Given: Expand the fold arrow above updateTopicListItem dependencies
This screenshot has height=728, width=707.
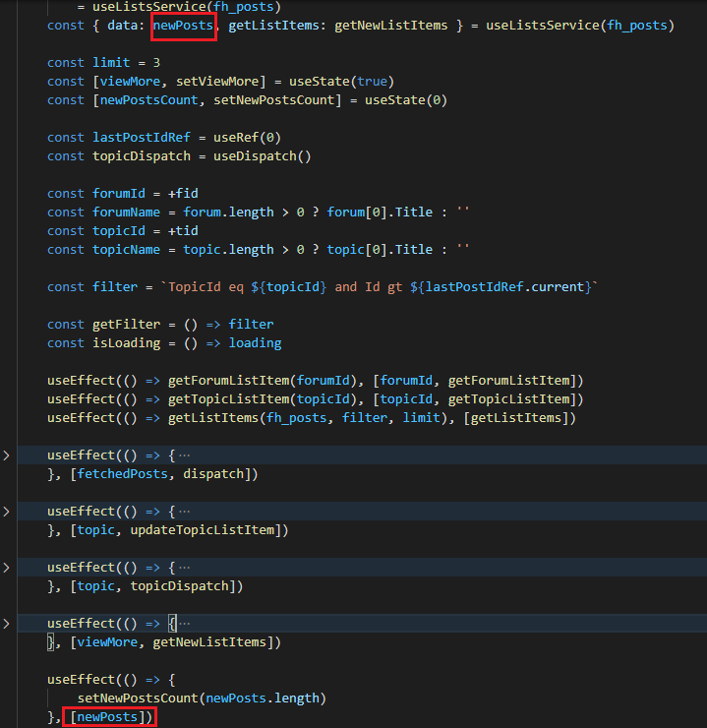Looking at the screenshot, I should tap(6, 512).
